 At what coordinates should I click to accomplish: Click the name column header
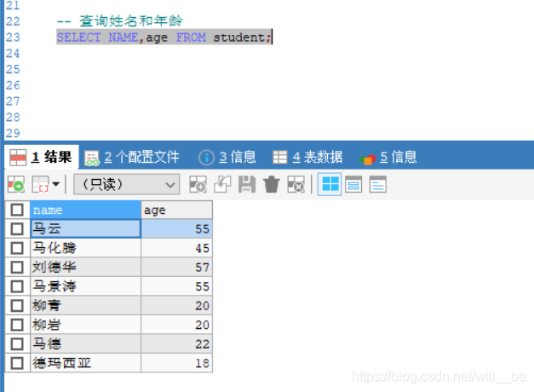point(85,210)
